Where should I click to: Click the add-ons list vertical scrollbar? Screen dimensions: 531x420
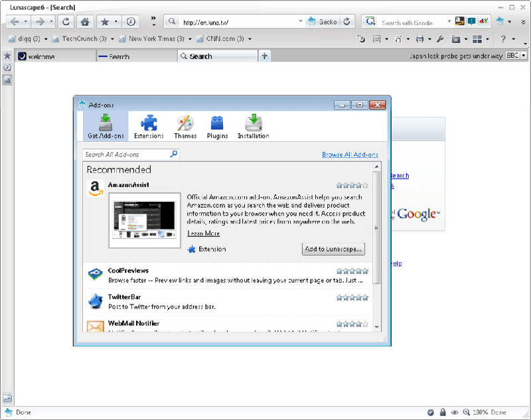[376, 227]
